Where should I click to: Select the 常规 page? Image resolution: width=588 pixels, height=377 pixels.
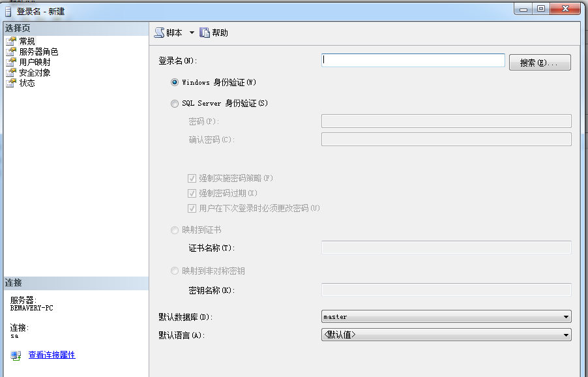point(27,41)
